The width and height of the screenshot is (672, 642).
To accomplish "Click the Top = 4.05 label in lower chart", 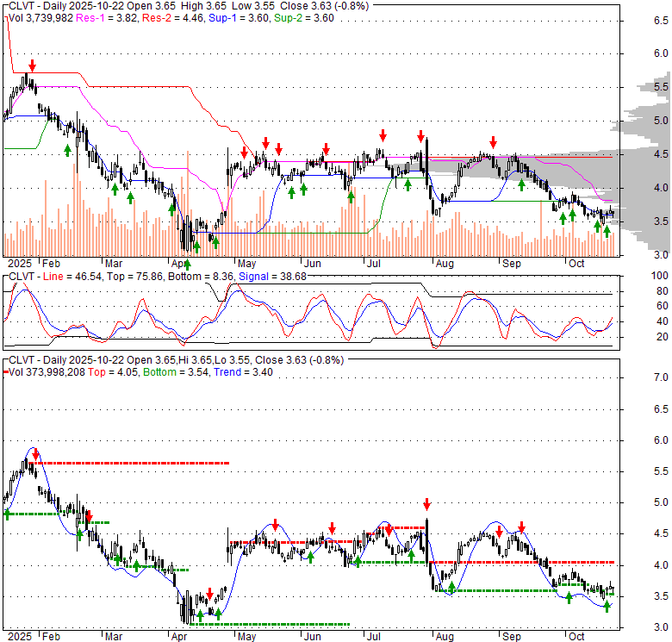I will [x=113, y=372].
